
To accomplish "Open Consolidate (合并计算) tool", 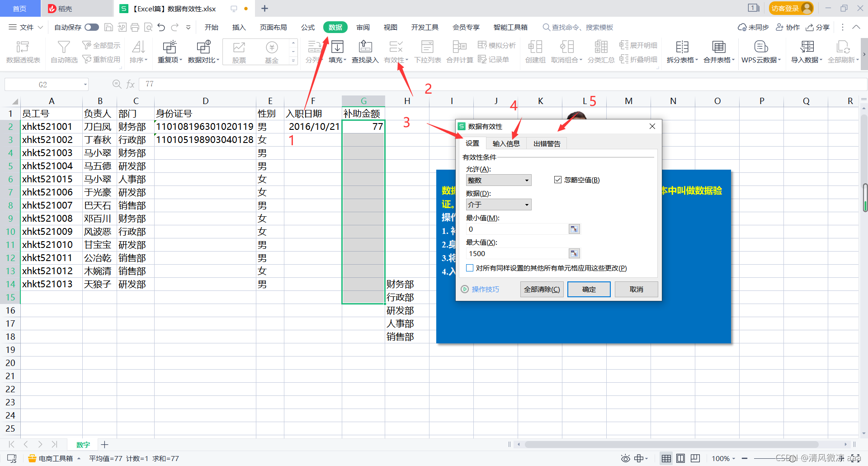I will click(x=459, y=52).
